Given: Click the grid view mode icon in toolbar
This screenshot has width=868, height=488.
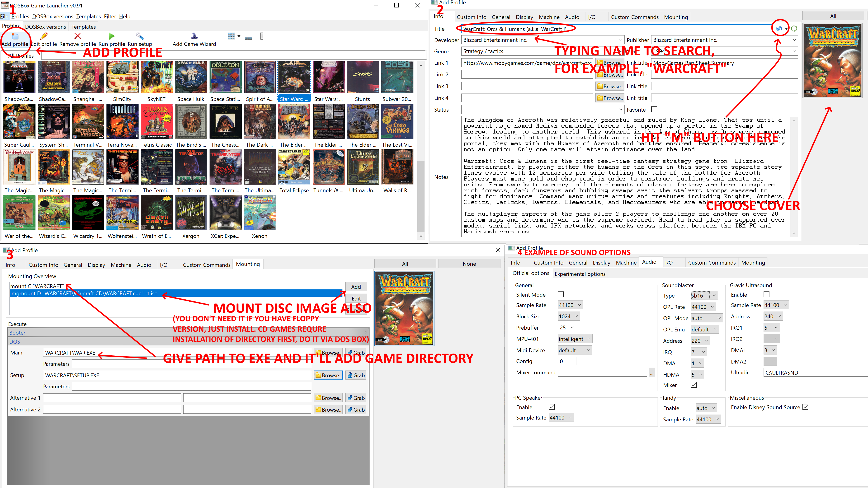Looking at the screenshot, I should tap(231, 36).
